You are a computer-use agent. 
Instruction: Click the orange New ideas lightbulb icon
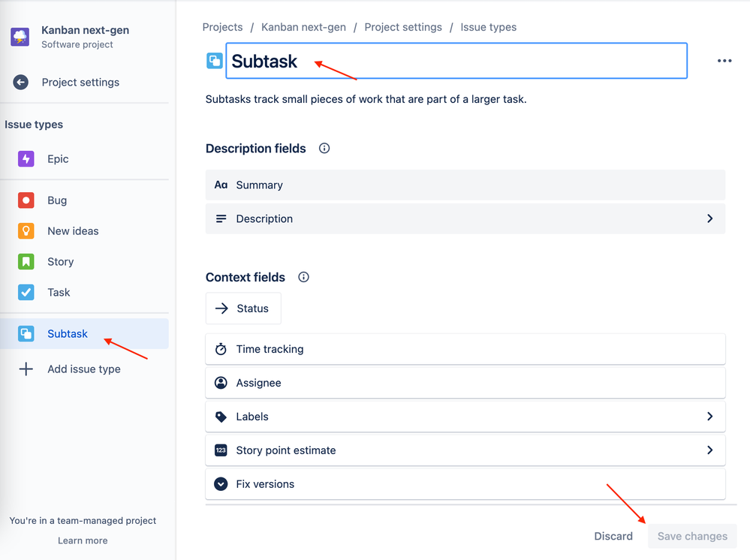(x=26, y=231)
